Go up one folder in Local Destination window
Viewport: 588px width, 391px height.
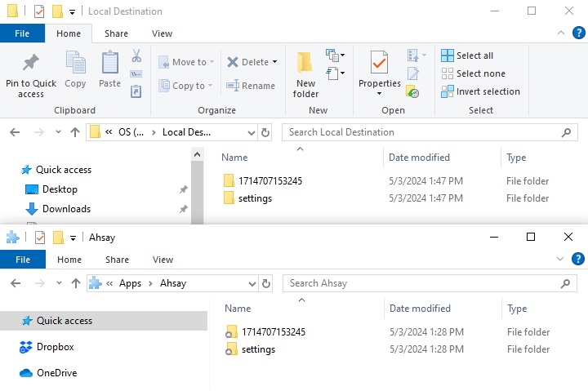(75, 132)
